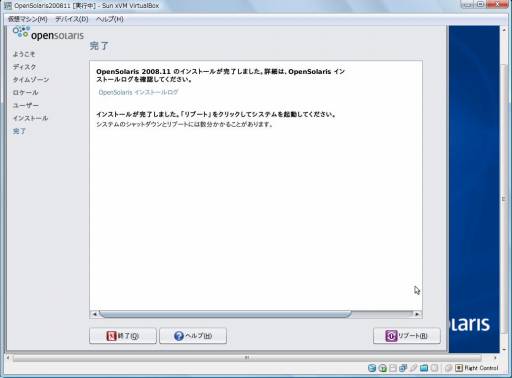Click the OpenSolaris logo in the sidebar
The width and height of the screenshot is (512, 378).
pos(48,34)
